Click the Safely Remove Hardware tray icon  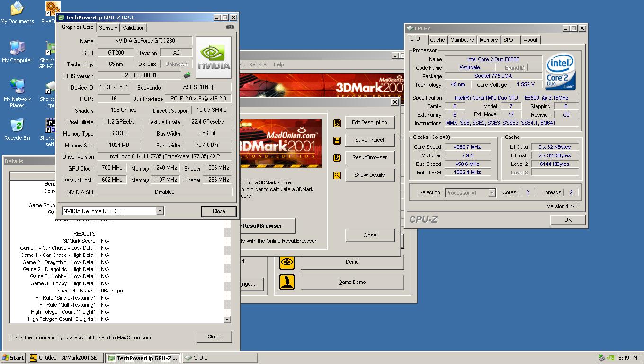pos(601,358)
